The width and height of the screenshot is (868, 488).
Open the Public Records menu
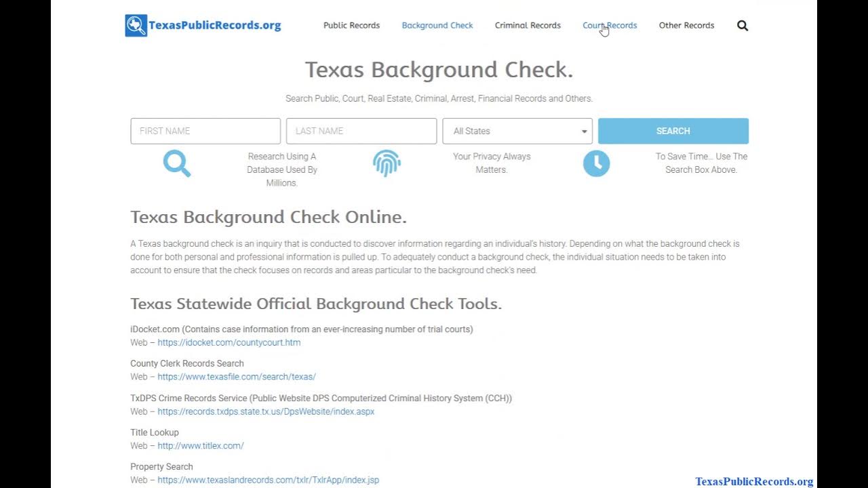[x=351, y=26]
